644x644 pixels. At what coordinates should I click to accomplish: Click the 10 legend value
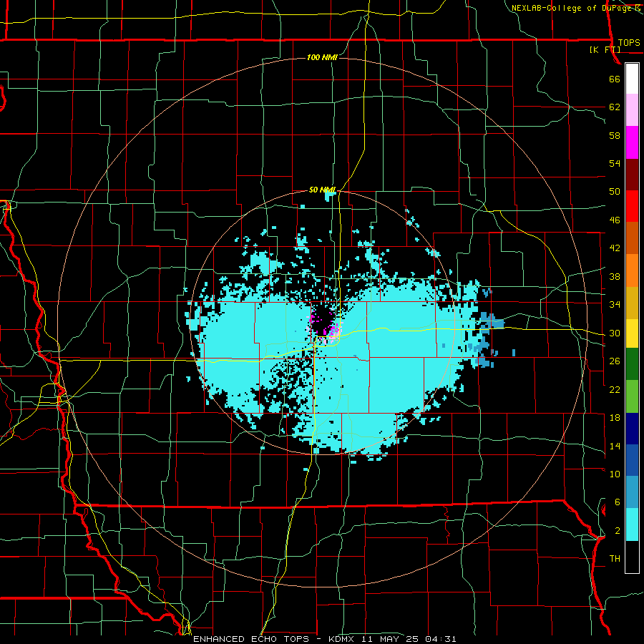coord(615,474)
